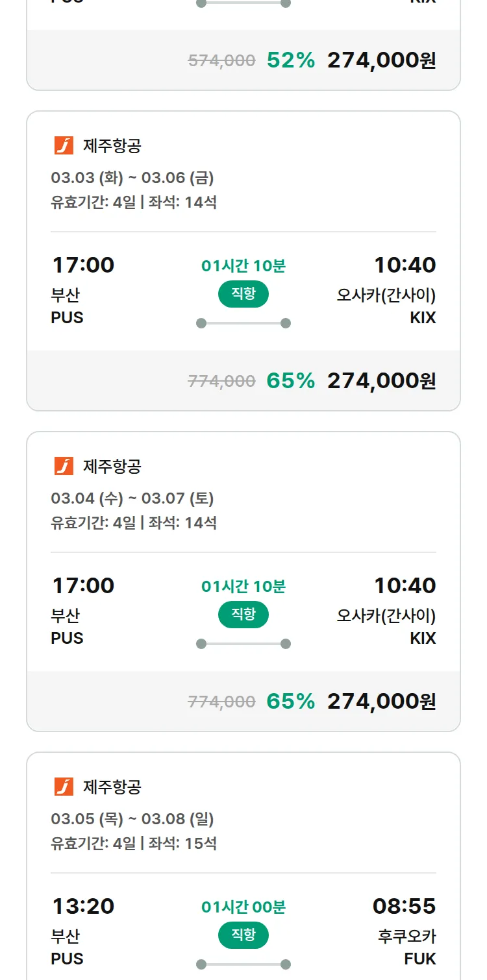
Task: Click the 01시간 00분 flight duration
Action: [x=243, y=907]
